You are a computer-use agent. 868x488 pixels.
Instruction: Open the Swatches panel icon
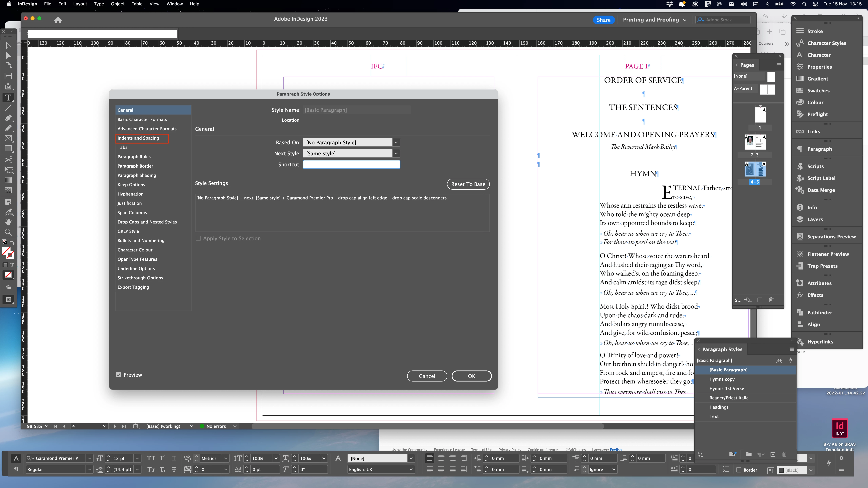[800, 90]
